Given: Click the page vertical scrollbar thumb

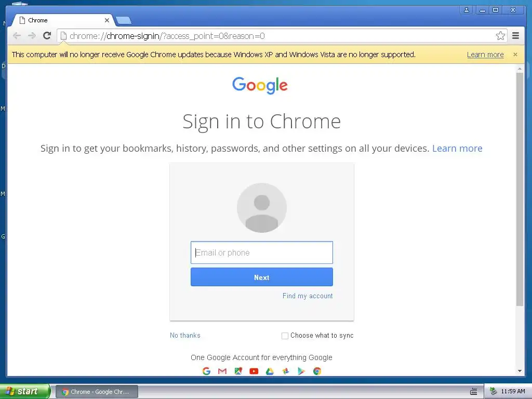Looking at the screenshot, I should click(520, 189).
